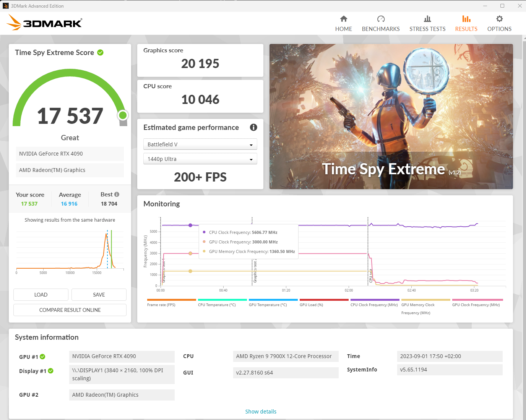Click the CPU score value 10 046
The image size is (526, 420).
[x=200, y=99]
